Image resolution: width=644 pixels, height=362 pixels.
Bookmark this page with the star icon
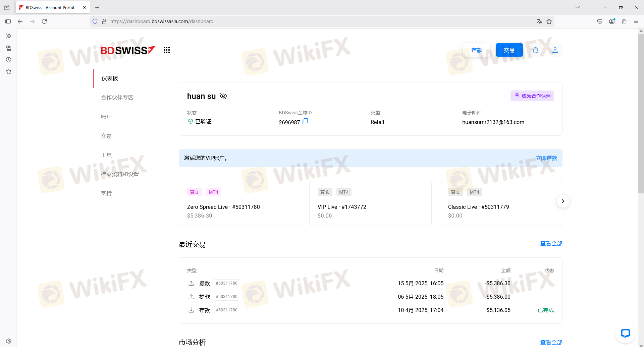(x=549, y=21)
